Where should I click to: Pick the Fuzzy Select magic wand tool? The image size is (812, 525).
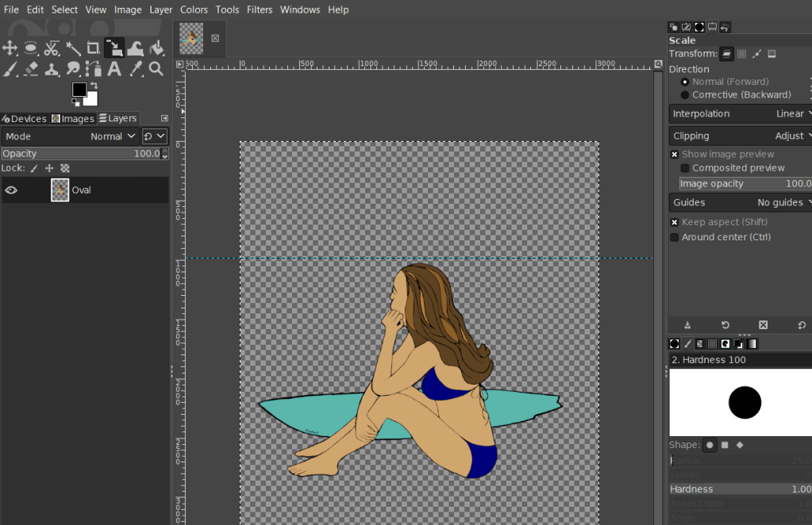coord(72,48)
